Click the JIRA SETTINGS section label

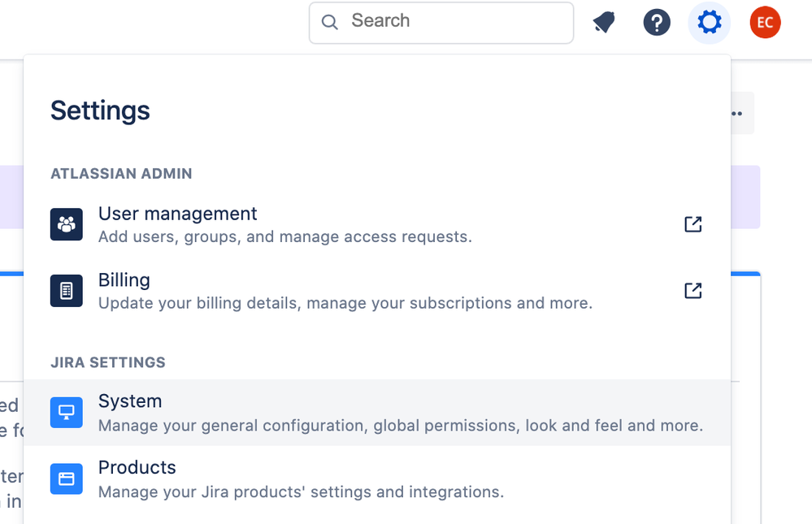click(x=108, y=362)
